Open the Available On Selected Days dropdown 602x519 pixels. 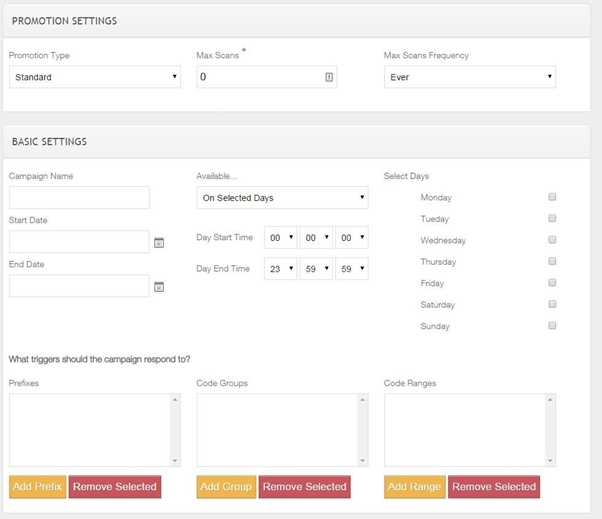coord(282,198)
